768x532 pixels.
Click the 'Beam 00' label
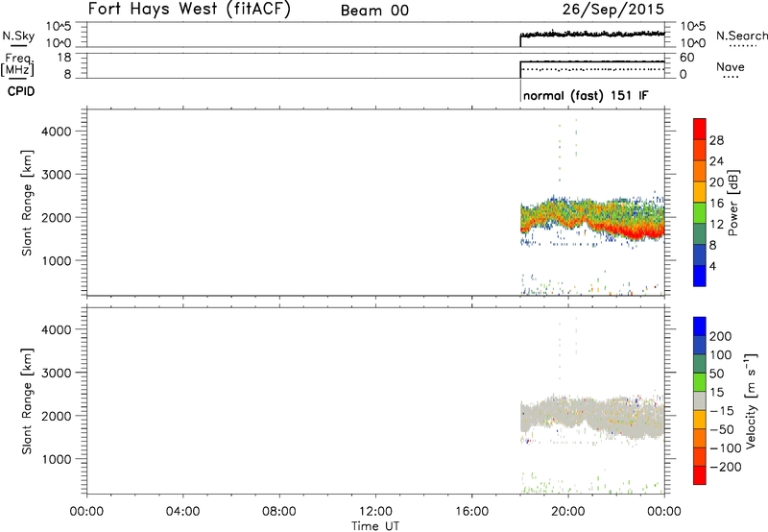tap(374, 11)
